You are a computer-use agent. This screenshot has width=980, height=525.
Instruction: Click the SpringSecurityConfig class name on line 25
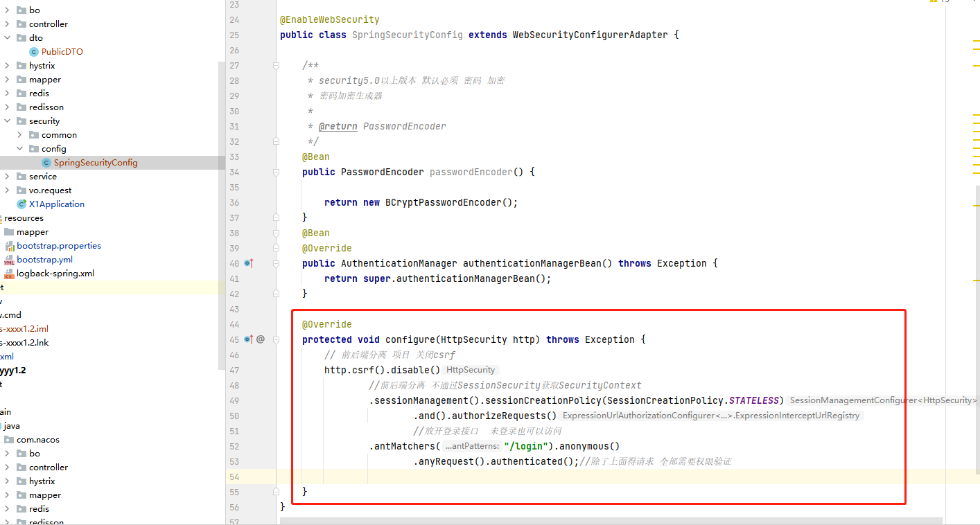(408, 35)
